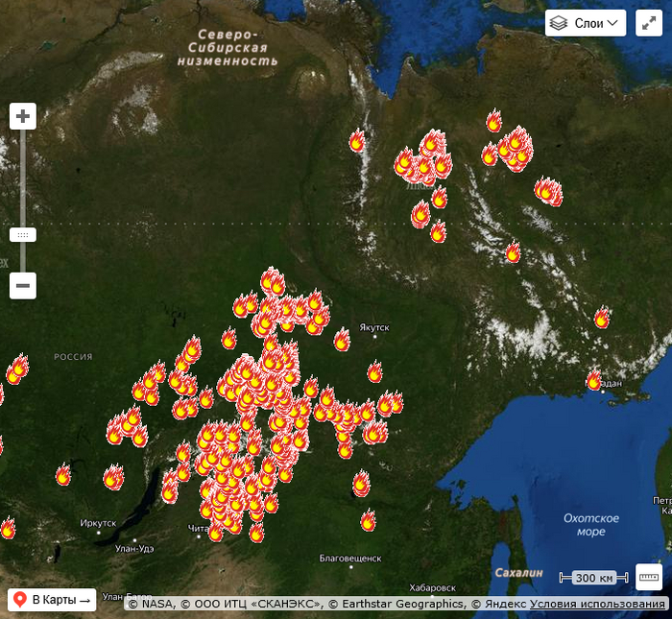Viewport: 672px width, 619px height.
Task: Select the fire marker just west of Якутск
Action: 342,340
